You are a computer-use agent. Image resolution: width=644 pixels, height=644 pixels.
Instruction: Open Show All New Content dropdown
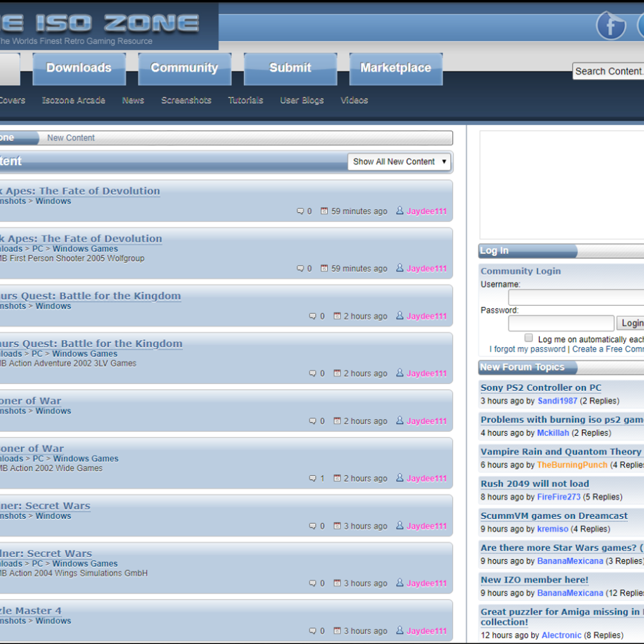(x=399, y=162)
